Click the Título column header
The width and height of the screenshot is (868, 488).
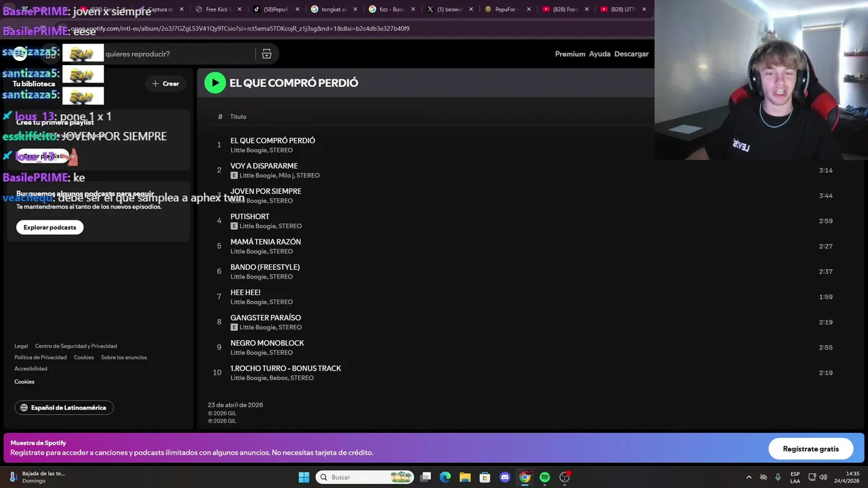pos(238,117)
